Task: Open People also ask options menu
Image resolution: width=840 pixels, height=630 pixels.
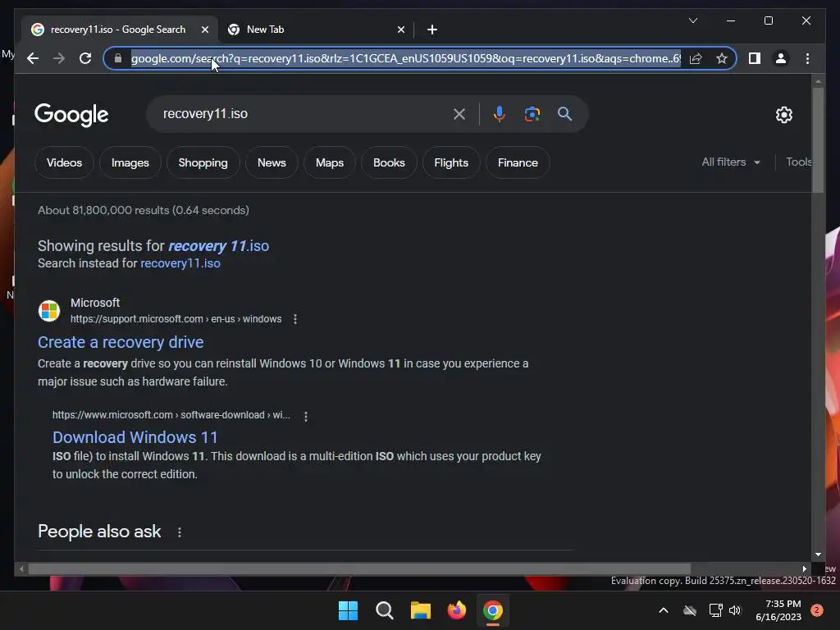Action: 180,532
